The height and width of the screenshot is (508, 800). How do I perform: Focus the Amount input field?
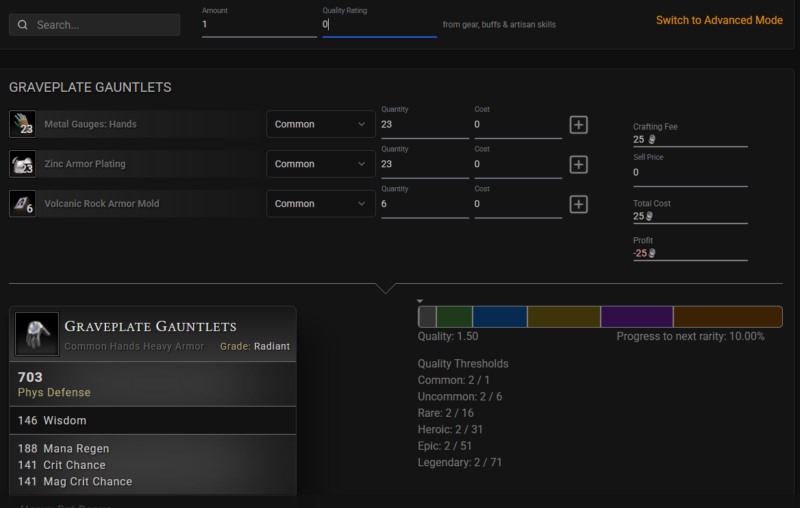point(258,25)
